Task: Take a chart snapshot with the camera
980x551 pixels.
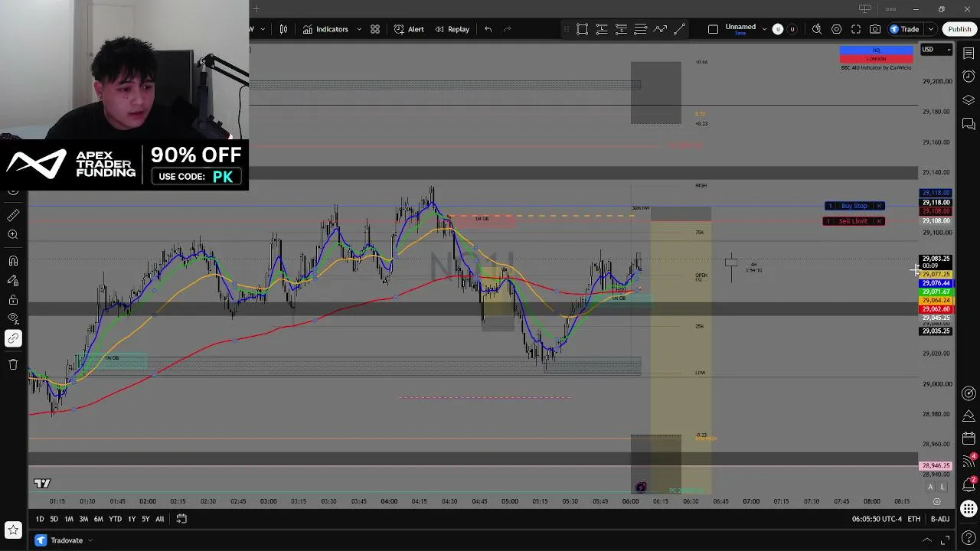Action: click(x=875, y=29)
